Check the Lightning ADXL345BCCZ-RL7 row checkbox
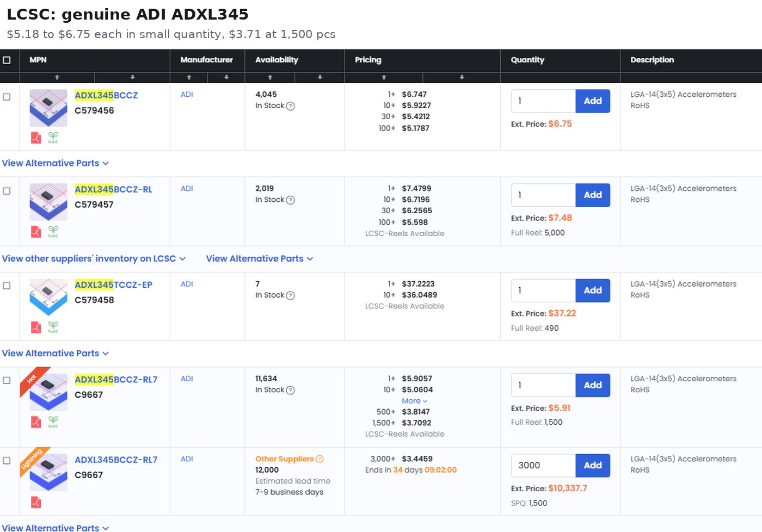 click(x=7, y=461)
